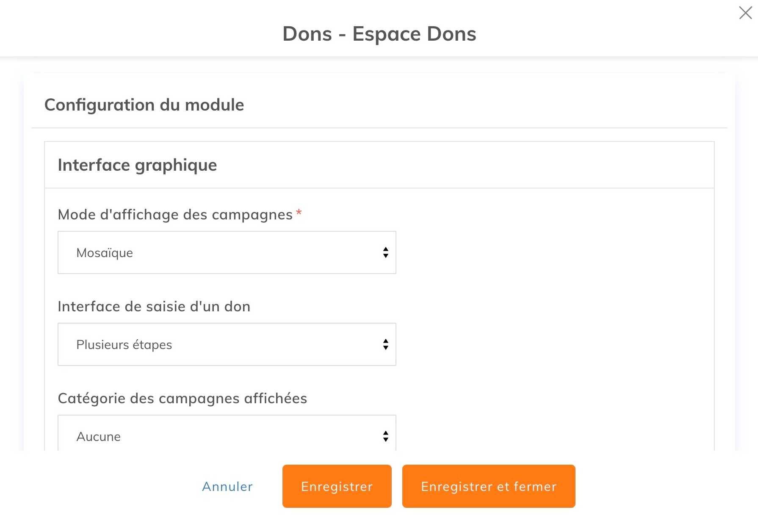
Task: Click the Interface graphique section header
Action: click(x=137, y=165)
